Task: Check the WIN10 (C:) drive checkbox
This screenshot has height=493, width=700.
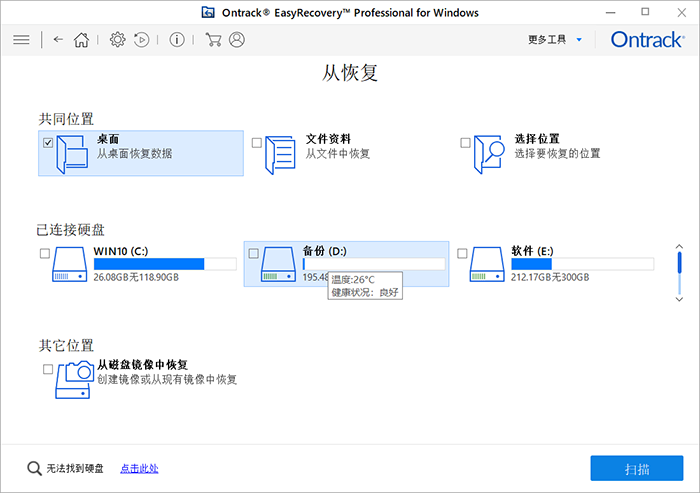Action: tap(45, 254)
